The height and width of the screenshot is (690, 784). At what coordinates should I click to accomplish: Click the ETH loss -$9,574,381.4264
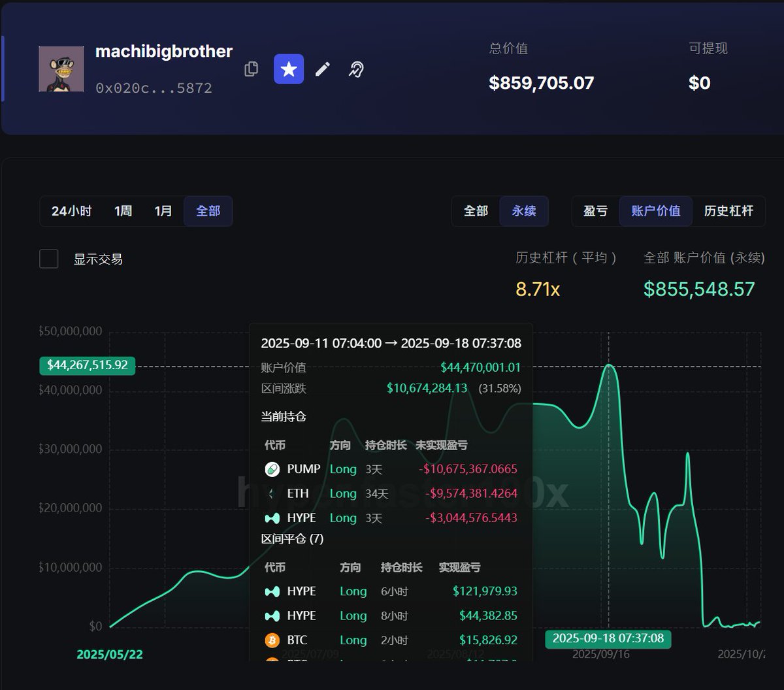[x=470, y=493]
